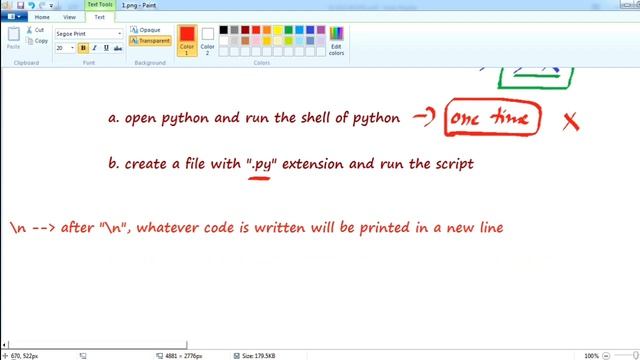Screen dimensions: 640x360
Task: Pick the orange palette color
Action: click(267, 30)
